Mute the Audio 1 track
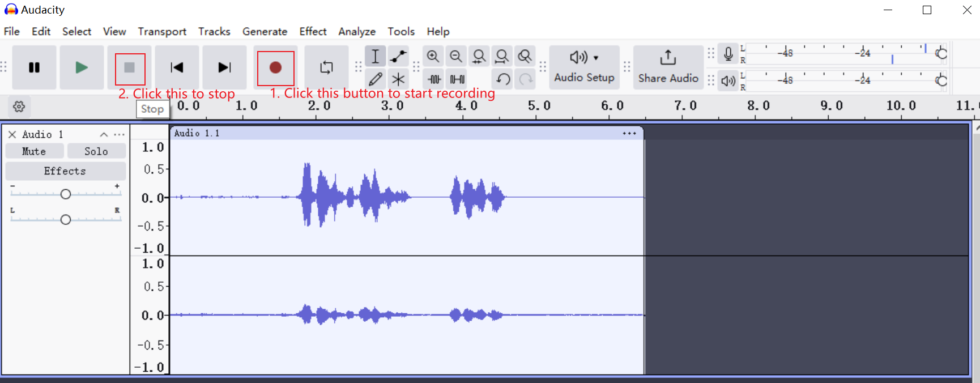The image size is (980, 383). pyautogui.click(x=34, y=151)
